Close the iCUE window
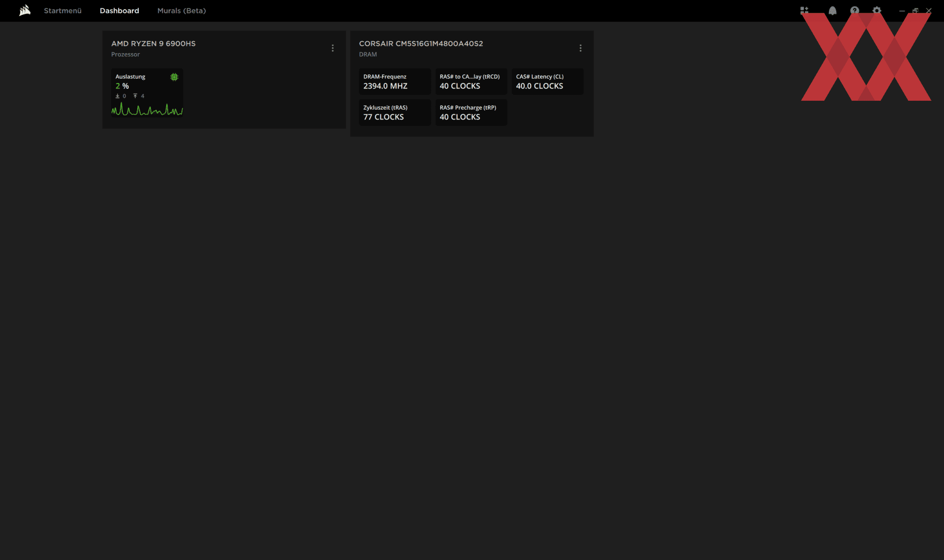Screen dimensions: 944x560 pyautogui.click(x=929, y=10)
